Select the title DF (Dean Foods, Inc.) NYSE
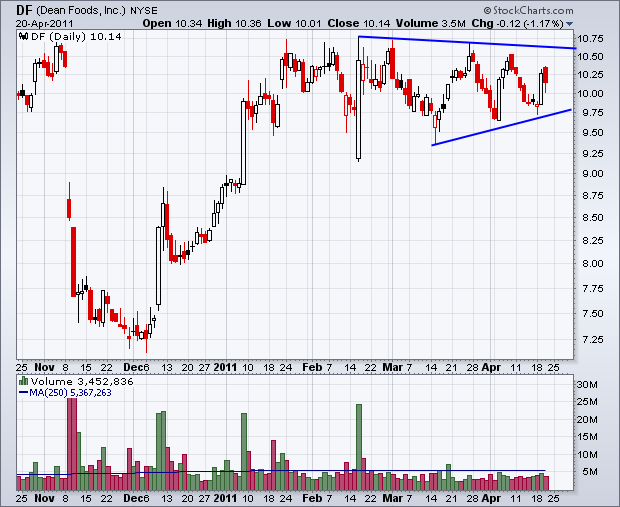 pos(87,10)
